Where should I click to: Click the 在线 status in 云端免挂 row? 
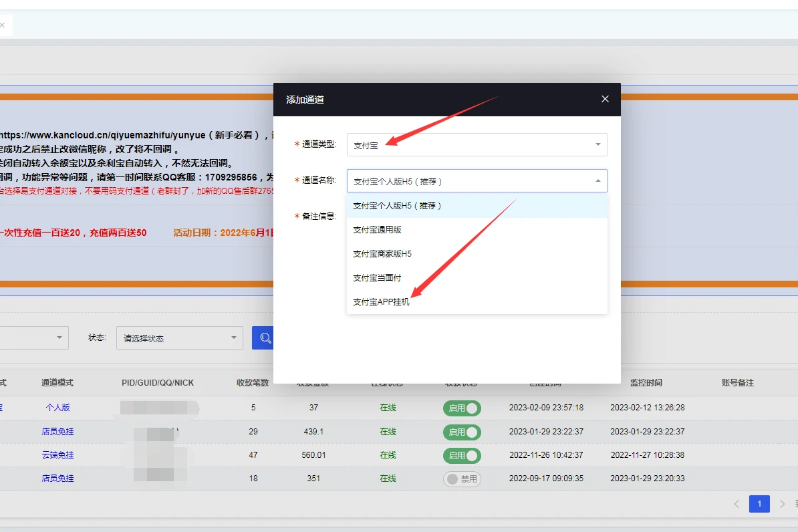(388, 454)
